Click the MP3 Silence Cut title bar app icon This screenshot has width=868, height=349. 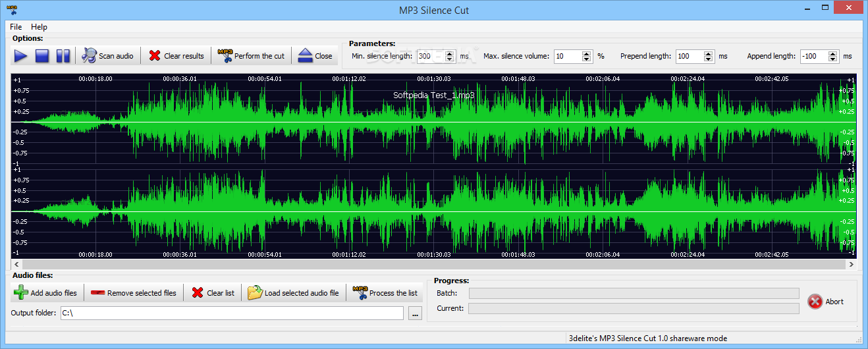[x=11, y=10]
